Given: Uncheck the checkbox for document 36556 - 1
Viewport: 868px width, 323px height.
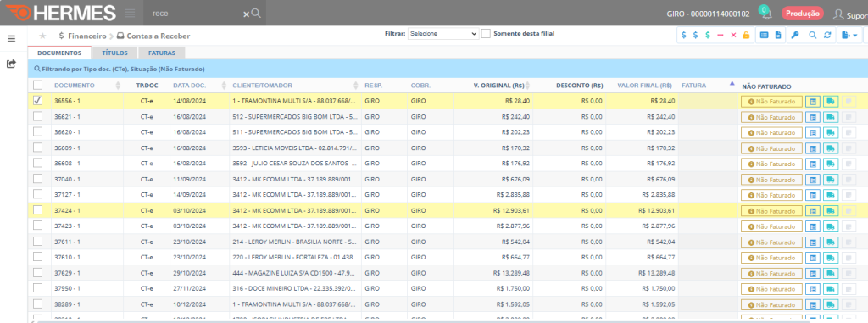Looking at the screenshot, I should tap(37, 101).
